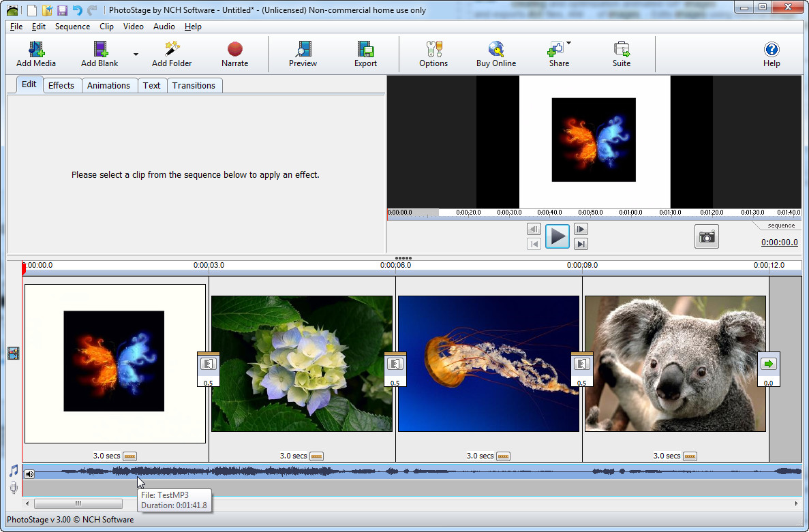
Task: Click the timeline horizontal scrollbar thumb
Action: 78,503
